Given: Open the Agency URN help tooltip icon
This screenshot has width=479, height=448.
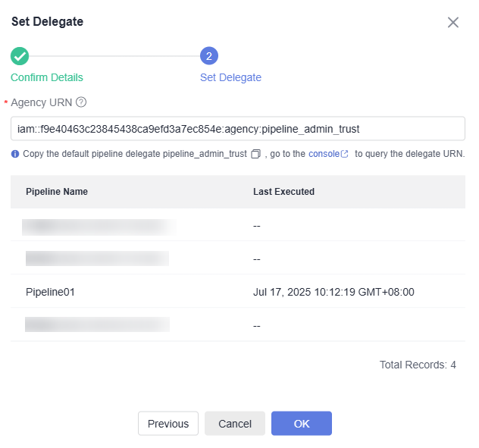Looking at the screenshot, I should point(81,102).
